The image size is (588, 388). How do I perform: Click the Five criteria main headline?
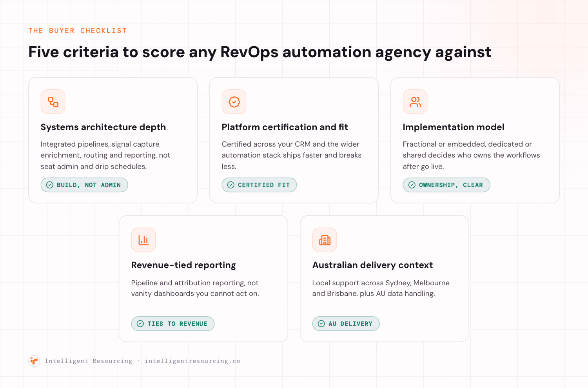pyautogui.click(x=260, y=53)
